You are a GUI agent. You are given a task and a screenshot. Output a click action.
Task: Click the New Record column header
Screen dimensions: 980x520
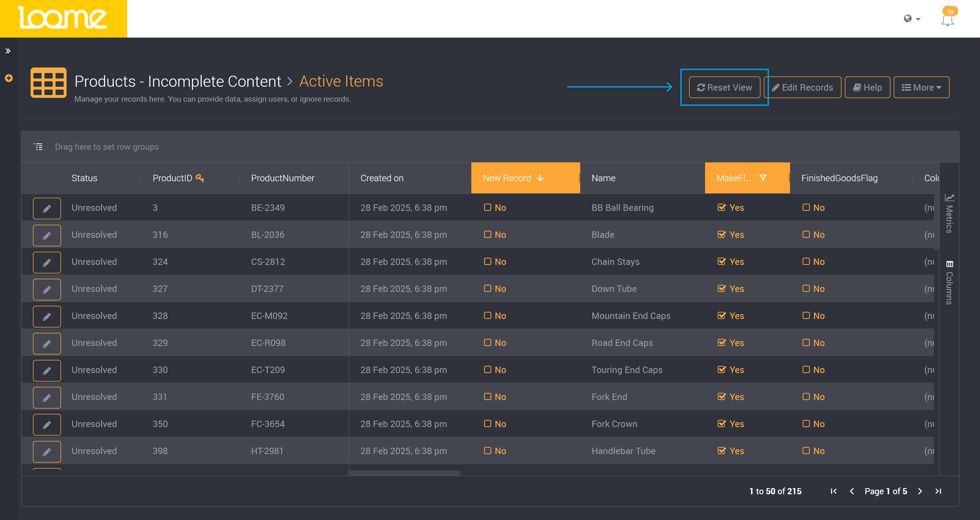click(525, 178)
